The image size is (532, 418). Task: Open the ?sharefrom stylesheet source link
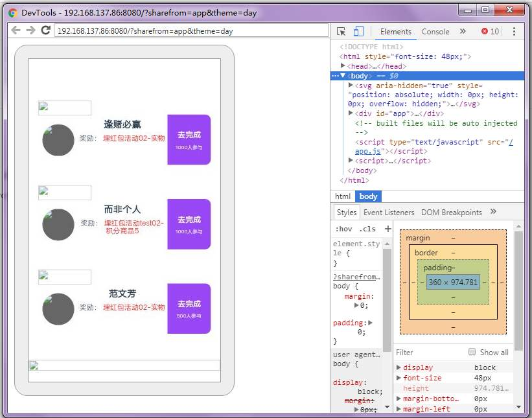[356, 277]
